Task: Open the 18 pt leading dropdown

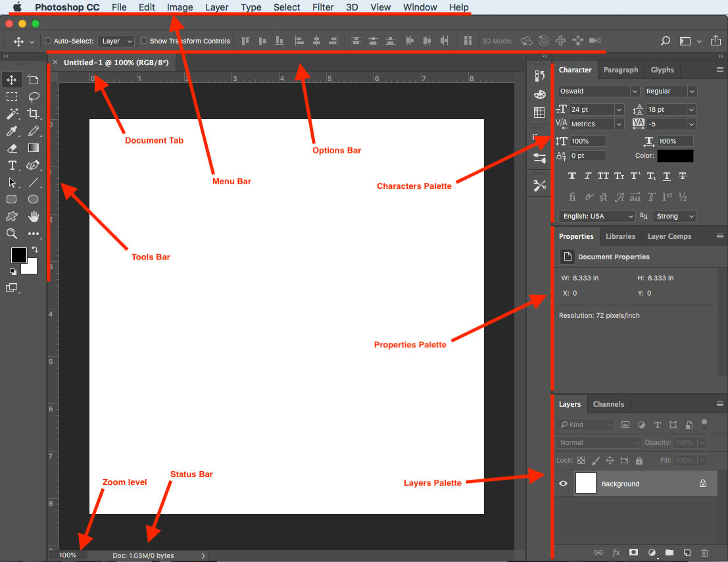Action: 691,110
